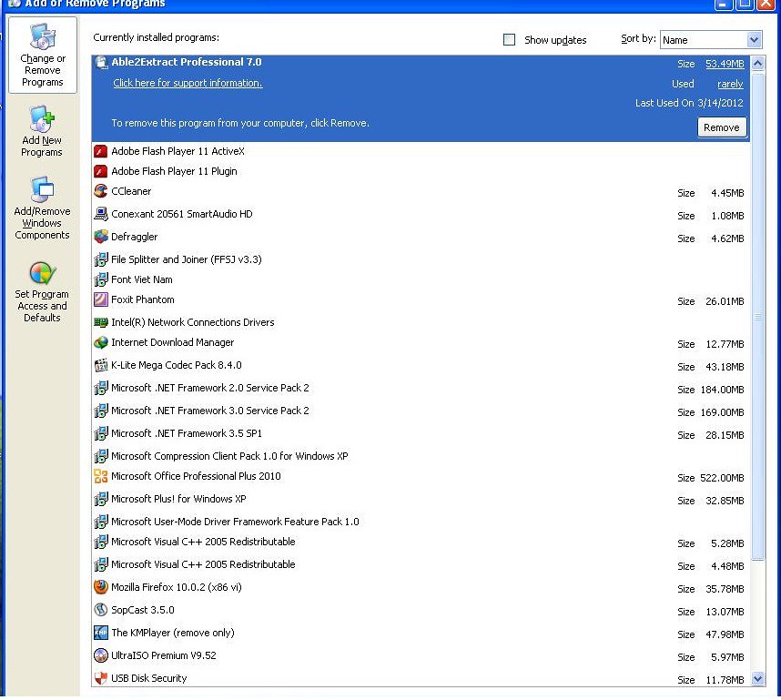Select the Internet Download Manager icon

[x=101, y=342]
